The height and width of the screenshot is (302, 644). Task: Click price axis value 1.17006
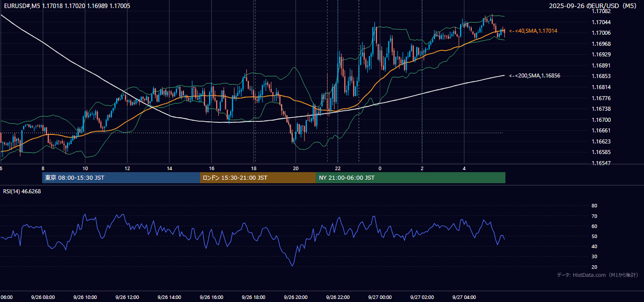click(x=602, y=33)
